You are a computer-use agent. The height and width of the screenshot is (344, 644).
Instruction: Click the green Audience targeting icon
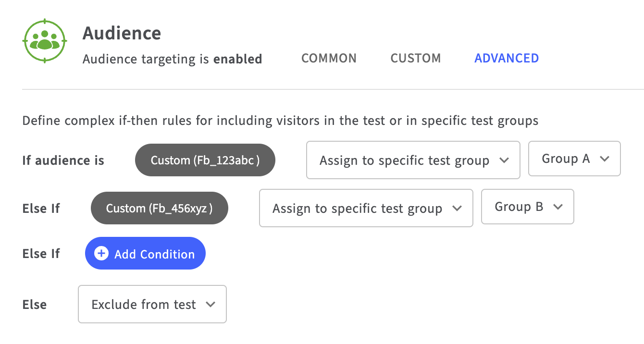point(44,41)
